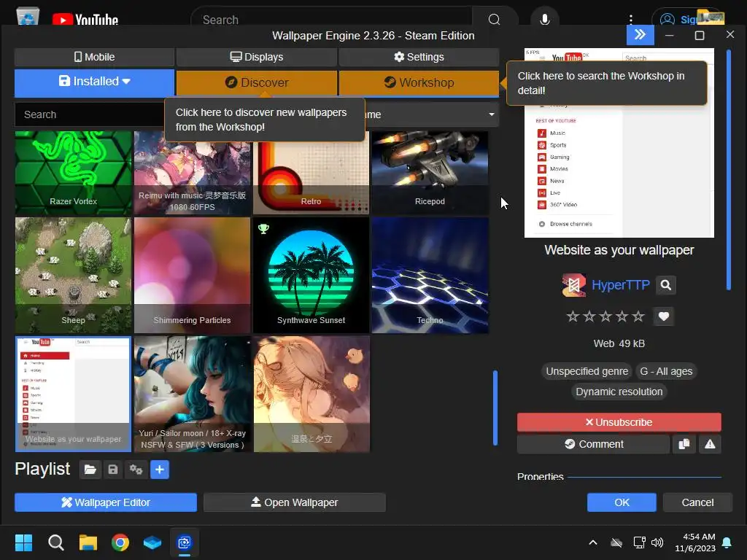Click the YouTube voice search microphone

(544, 19)
